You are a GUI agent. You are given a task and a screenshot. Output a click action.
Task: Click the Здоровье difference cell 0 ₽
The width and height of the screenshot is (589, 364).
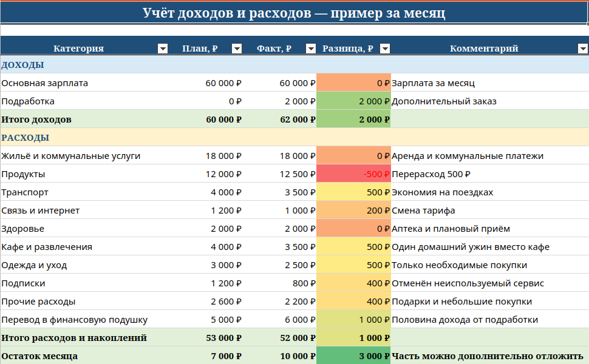353,229
